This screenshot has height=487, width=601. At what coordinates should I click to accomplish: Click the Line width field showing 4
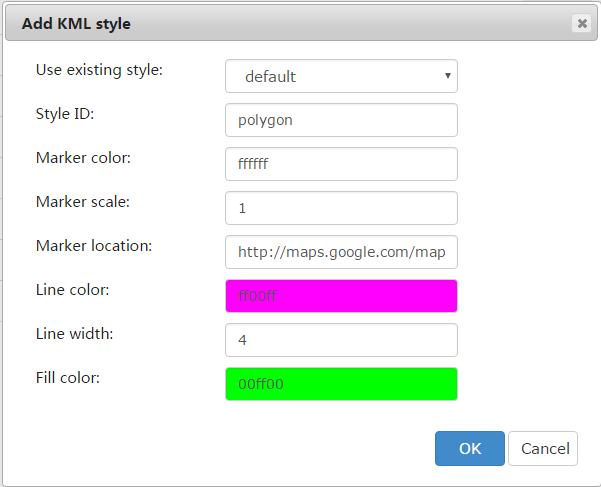341,340
